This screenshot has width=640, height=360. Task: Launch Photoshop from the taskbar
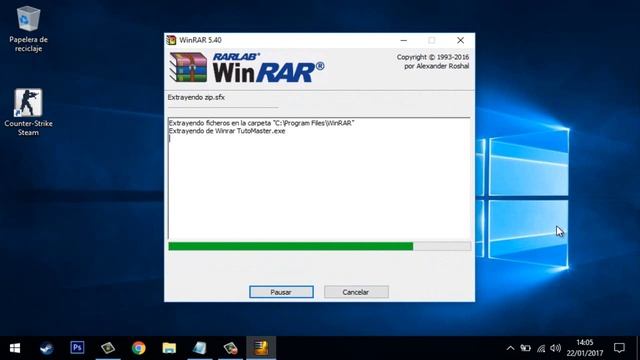(x=77, y=348)
